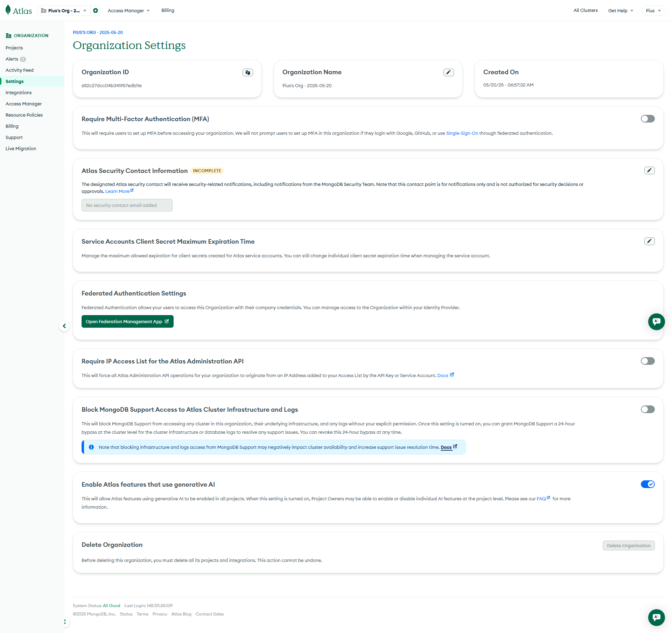Collapse the sidebar with chevron arrow
Image resolution: width=672 pixels, height=633 pixels.
click(64, 326)
